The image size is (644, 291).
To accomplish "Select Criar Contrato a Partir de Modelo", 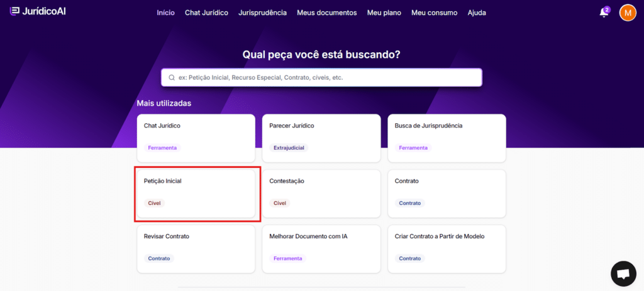I will (447, 249).
